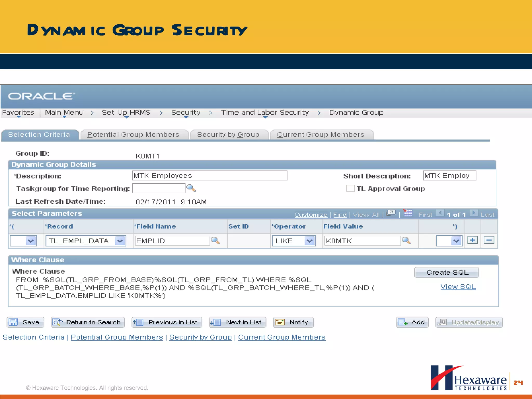Expand the Favorites menu

click(18, 113)
